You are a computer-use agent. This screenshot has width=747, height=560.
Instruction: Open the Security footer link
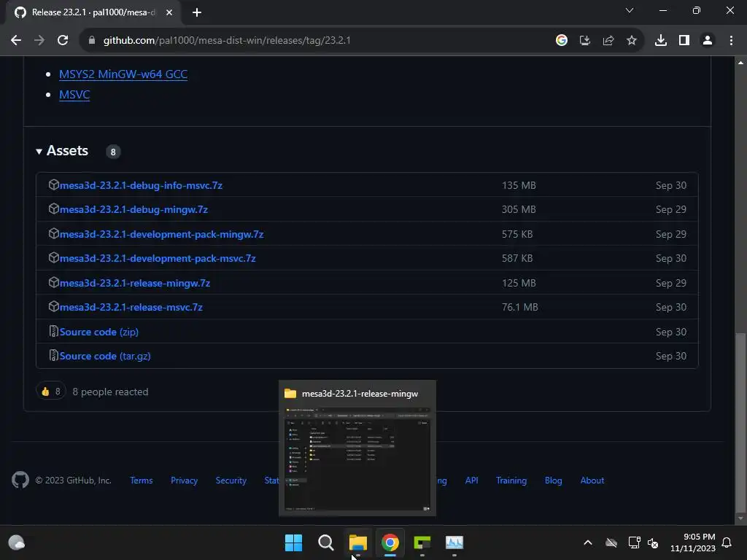[x=231, y=481]
